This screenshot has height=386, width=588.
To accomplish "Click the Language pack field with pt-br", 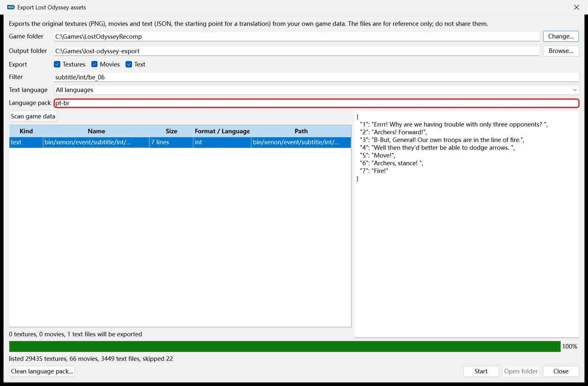I will [x=316, y=103].
